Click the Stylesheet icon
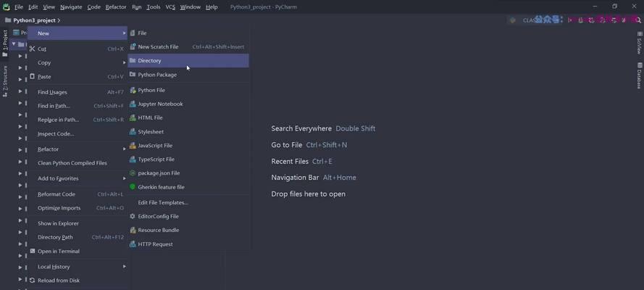Image resolution: width=644 pixels, height=290 pixels. click(x=133, y=132)
